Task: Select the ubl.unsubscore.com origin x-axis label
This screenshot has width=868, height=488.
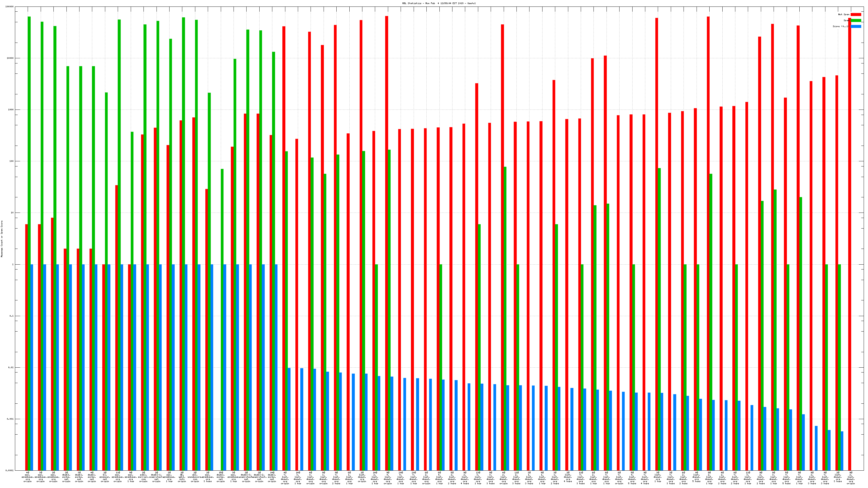Action: click(195, 477)
